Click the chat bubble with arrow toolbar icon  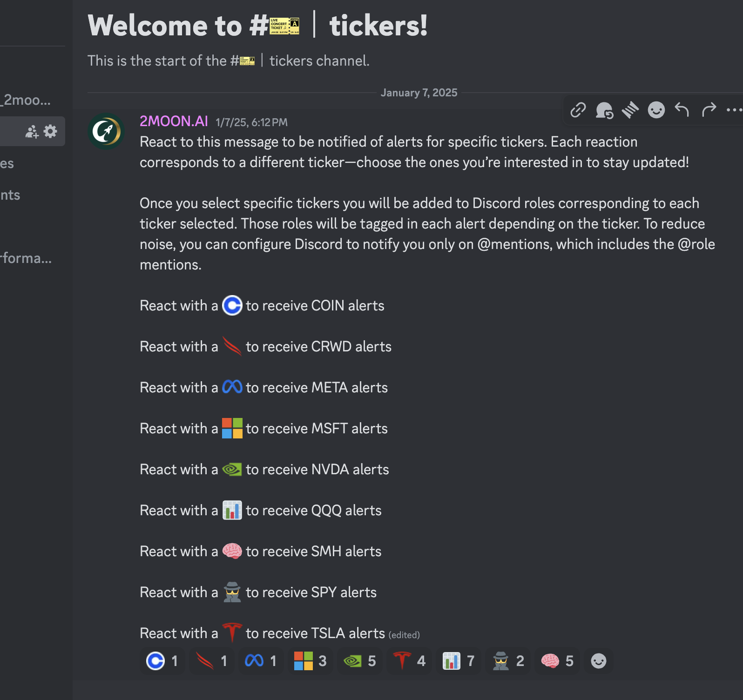604,110
